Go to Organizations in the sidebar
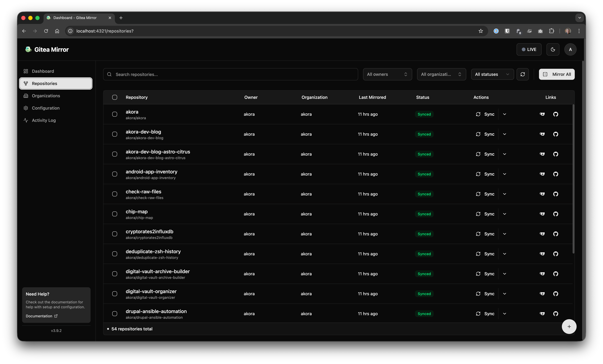This screenshot has width=603, height=364. [x=46, y=96]
